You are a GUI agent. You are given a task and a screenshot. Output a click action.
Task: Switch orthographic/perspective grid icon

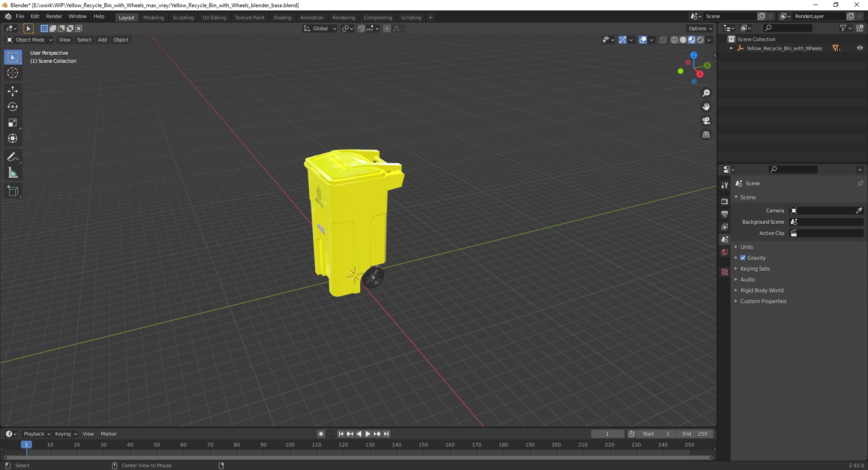(x=706, y=134)
